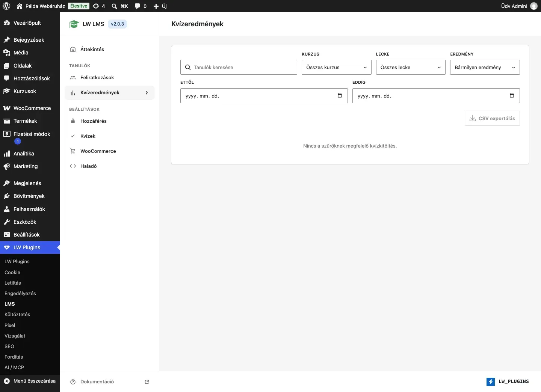
Task: Open Hozzáférés settings
Action: point(110,121)
